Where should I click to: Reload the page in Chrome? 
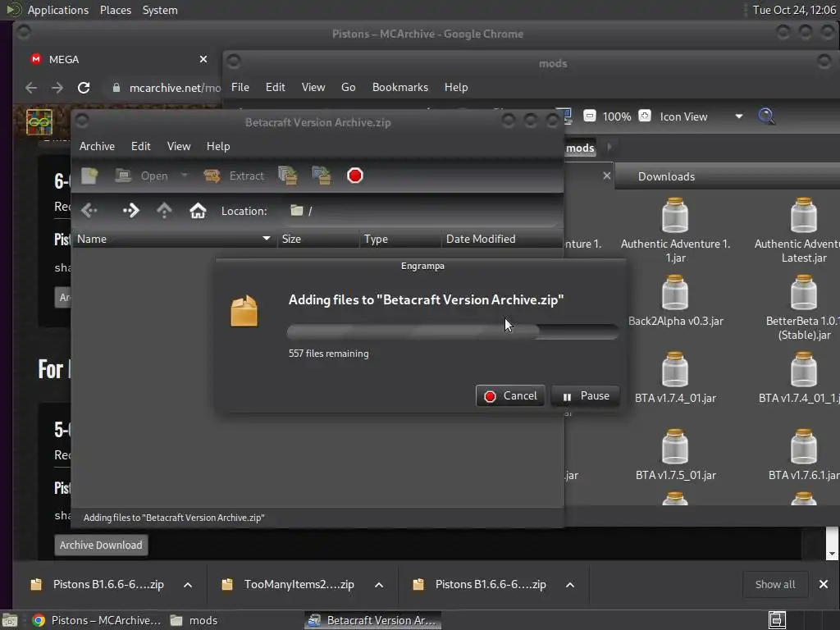tap(84, 88)
